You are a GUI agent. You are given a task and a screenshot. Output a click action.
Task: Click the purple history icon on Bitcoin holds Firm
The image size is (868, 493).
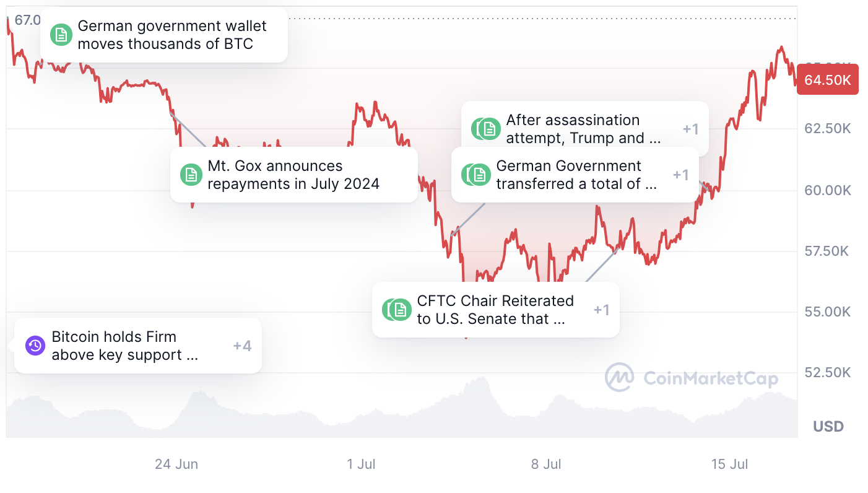pos(35,346)
